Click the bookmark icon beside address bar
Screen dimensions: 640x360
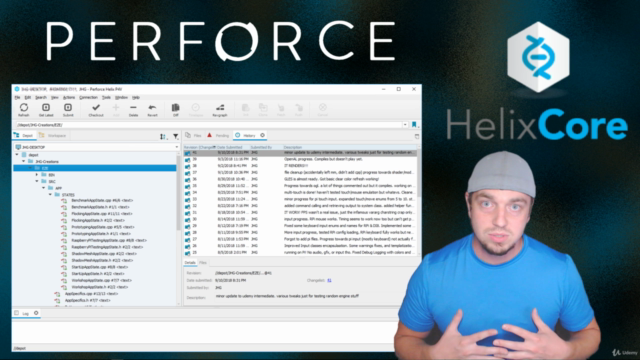414,125
